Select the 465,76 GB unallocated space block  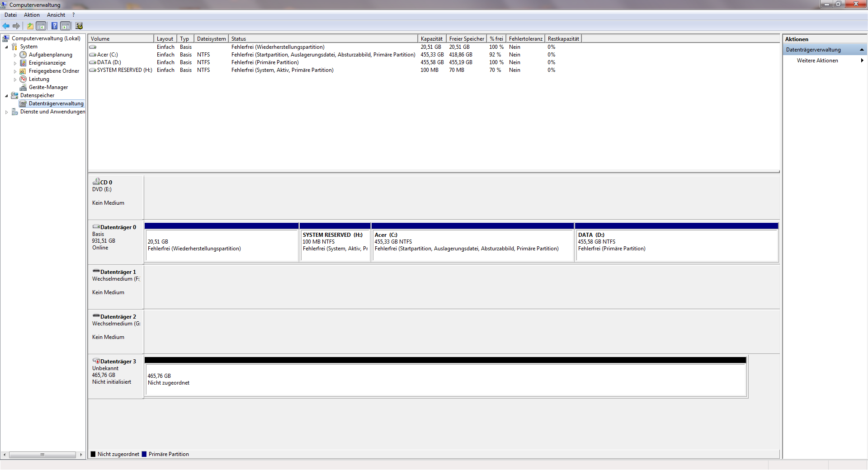445,377
